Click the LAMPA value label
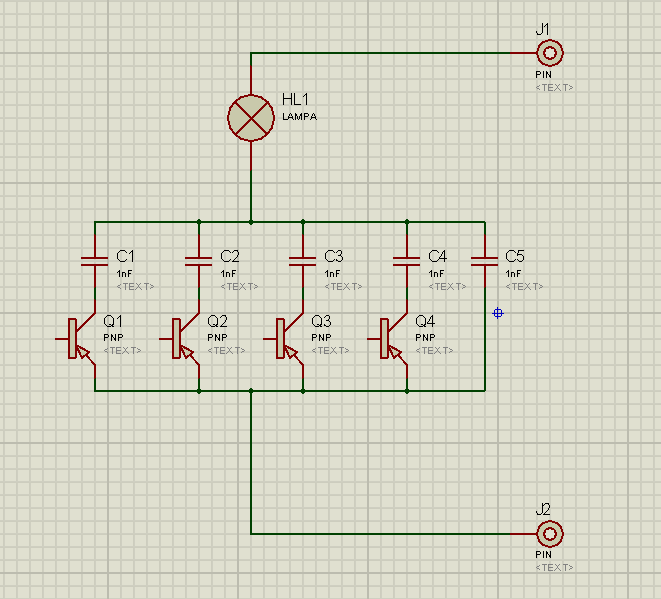This screenshot has height=599, width=661. pos(299,117)
